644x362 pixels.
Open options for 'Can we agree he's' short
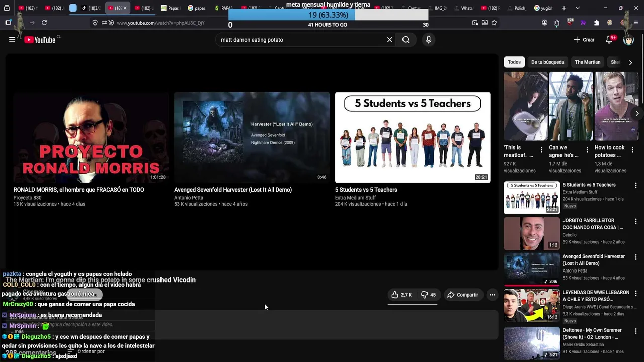tap(587, 150)
